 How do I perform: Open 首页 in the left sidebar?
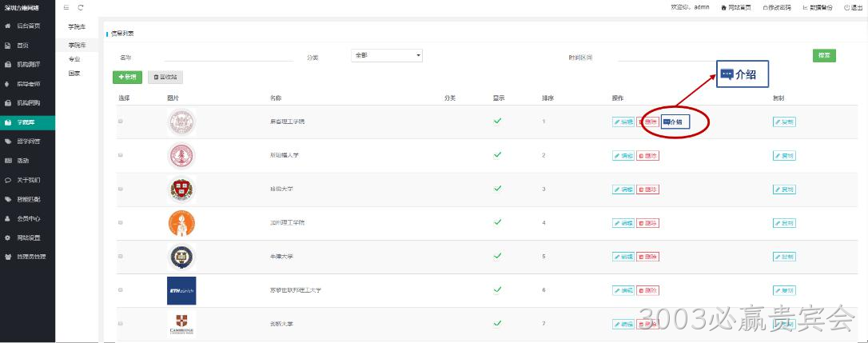tap(28, 46)
